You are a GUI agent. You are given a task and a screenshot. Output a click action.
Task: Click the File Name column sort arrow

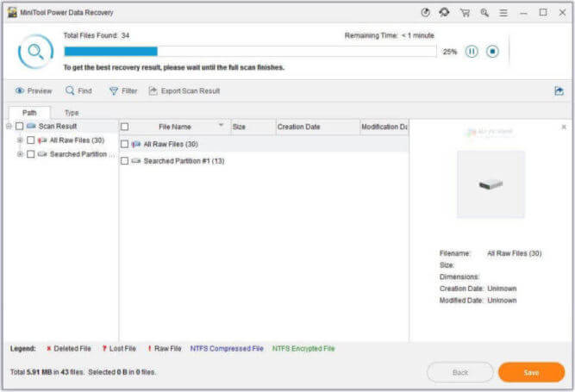tap(222, 125)
